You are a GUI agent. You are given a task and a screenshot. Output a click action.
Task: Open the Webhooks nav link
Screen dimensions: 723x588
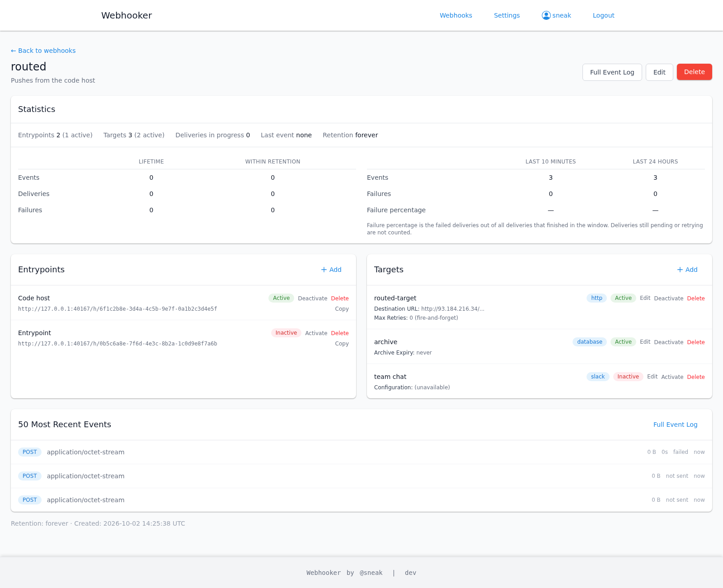click(455, 15)
